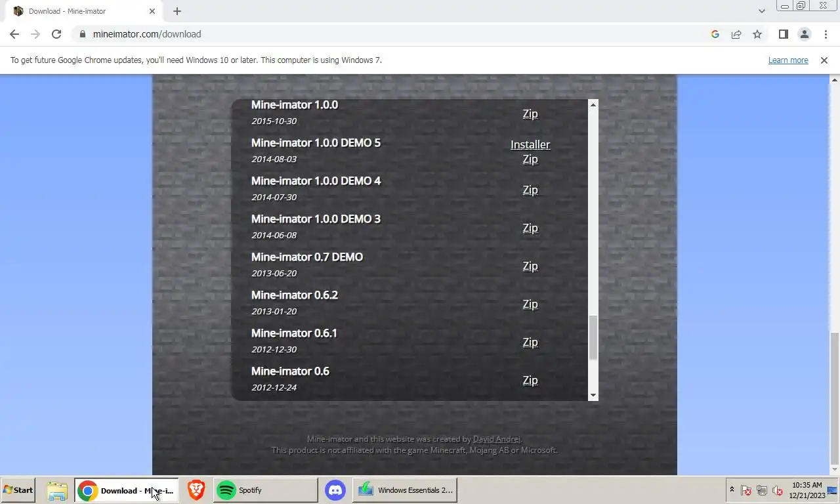Open volume speaker tray icon
The height and width of the screenshot is (504, 840).
778,490
